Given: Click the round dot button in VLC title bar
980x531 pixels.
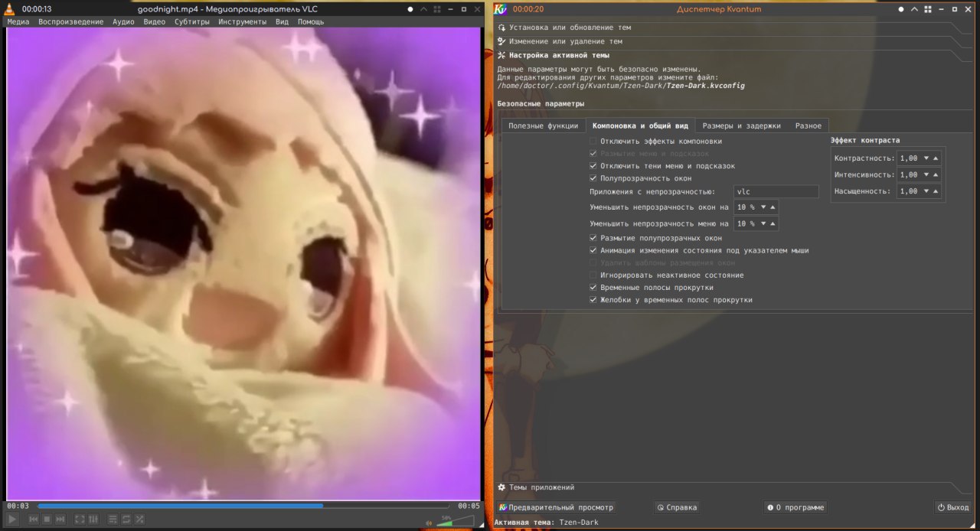Looking at the screenshot, I should coord(410,9).
